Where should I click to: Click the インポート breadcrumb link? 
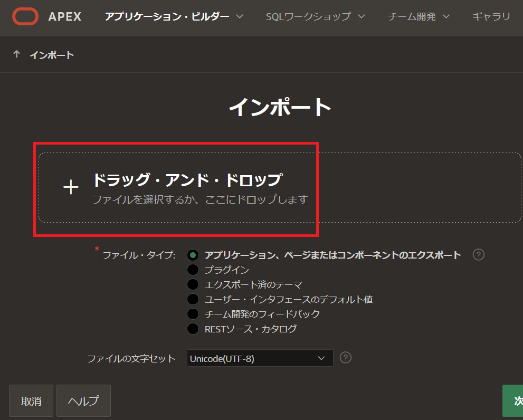click(52, 55)
